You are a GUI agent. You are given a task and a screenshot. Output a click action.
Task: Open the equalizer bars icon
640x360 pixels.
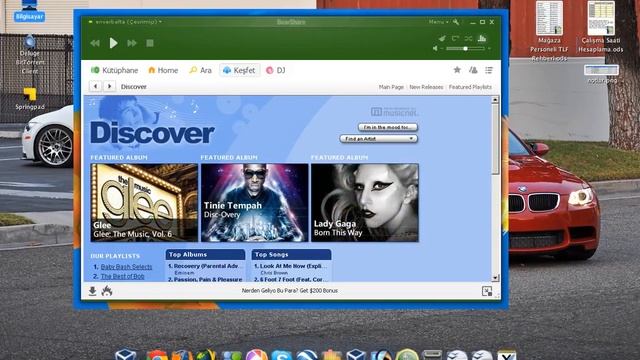[x=482, y=38]
